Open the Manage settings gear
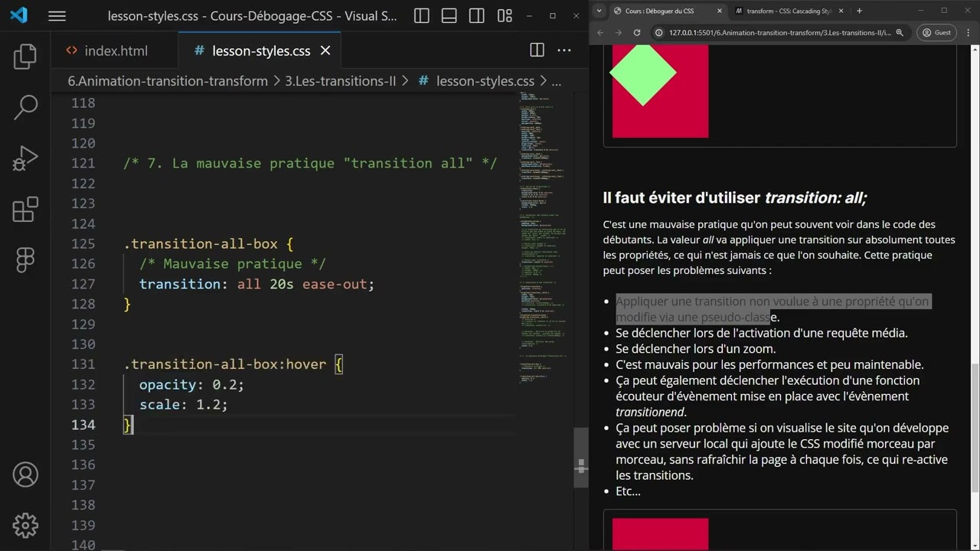This screenshot has width=980, height=551. [25, 525]
